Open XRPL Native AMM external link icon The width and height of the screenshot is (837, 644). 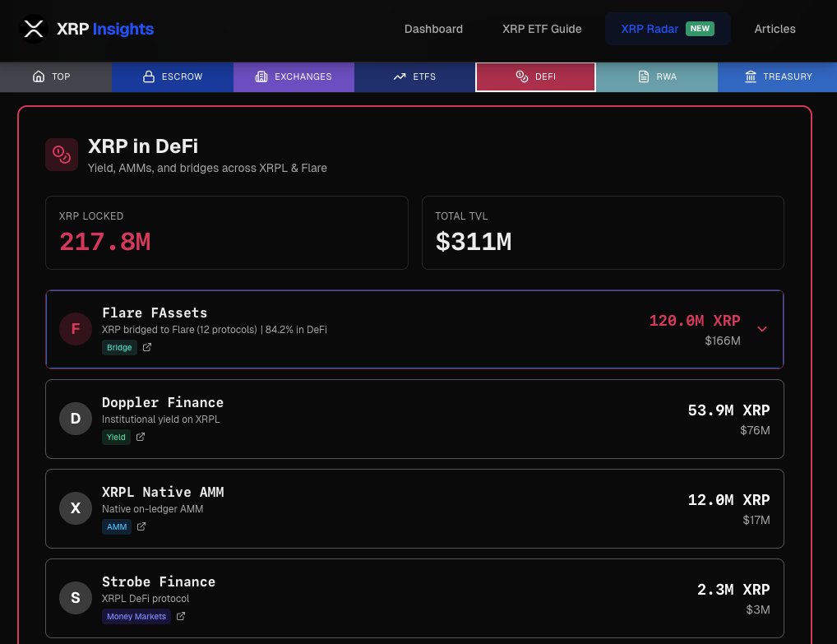point(141,527)
